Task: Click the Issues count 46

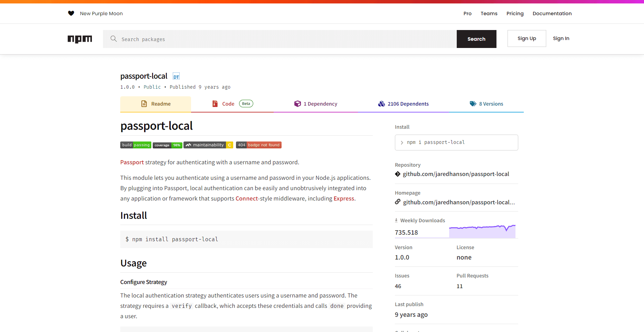Action: [x=398, y=286]
